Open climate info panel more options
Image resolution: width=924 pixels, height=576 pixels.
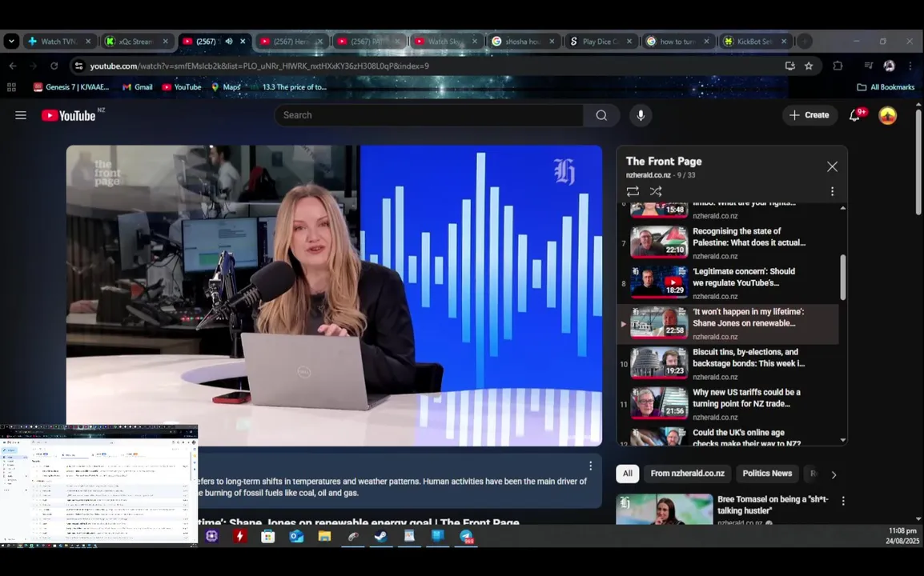(x=590, y=466)
